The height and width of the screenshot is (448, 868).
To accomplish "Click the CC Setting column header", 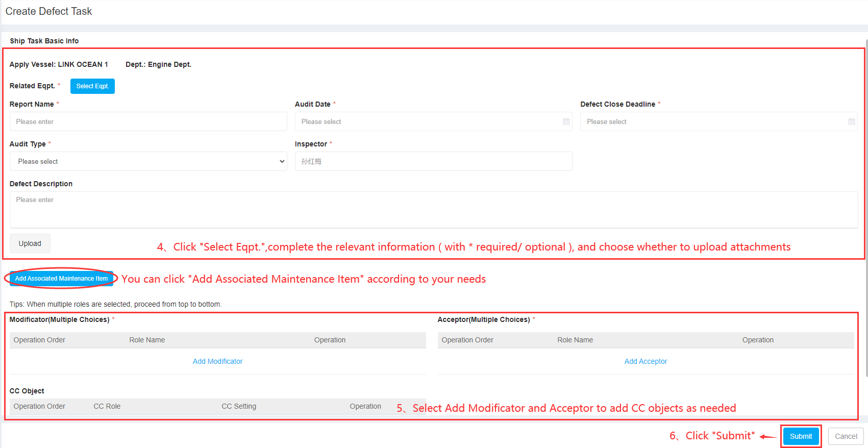I will click(239, 406).
